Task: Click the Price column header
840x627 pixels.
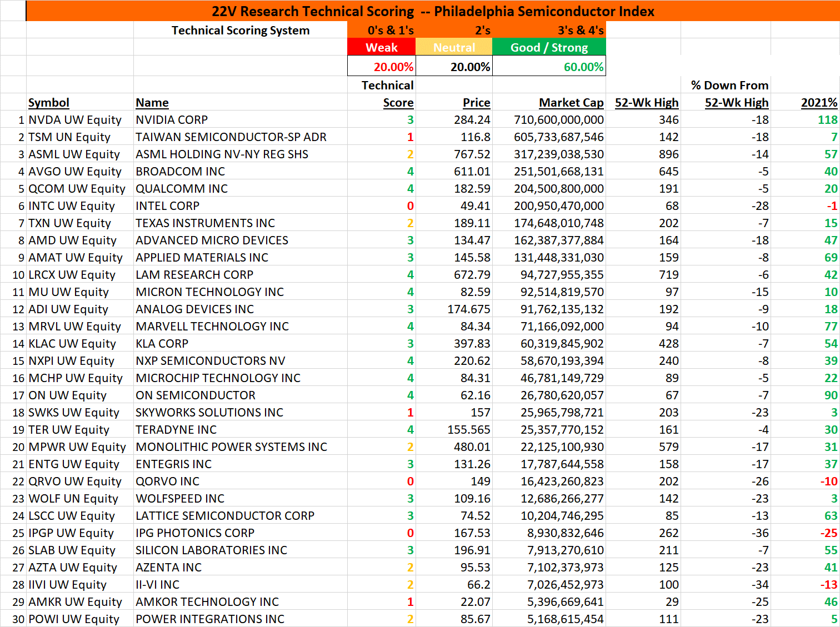Action: coord(477,103)
